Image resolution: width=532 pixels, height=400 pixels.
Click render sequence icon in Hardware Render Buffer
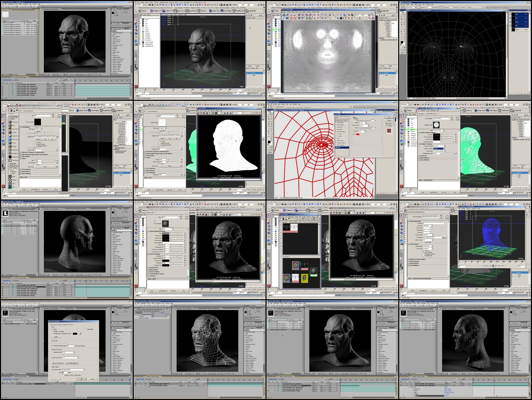(493, 266)
